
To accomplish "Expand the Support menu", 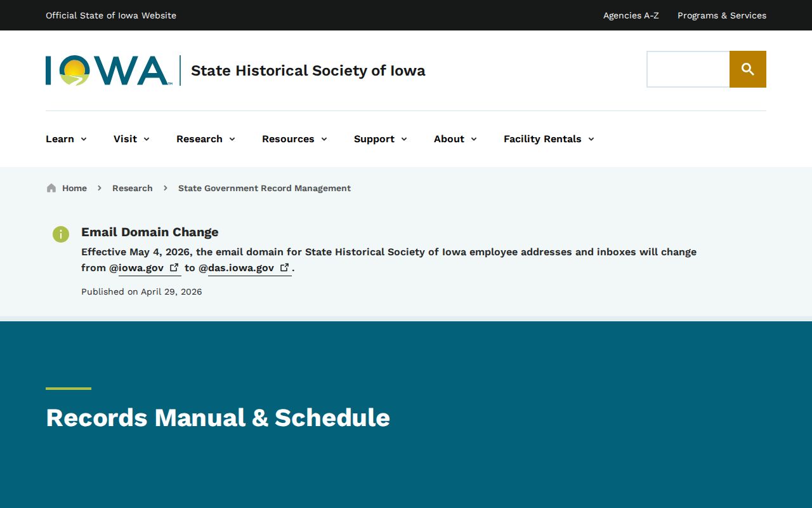I will [x=381, y=139].
